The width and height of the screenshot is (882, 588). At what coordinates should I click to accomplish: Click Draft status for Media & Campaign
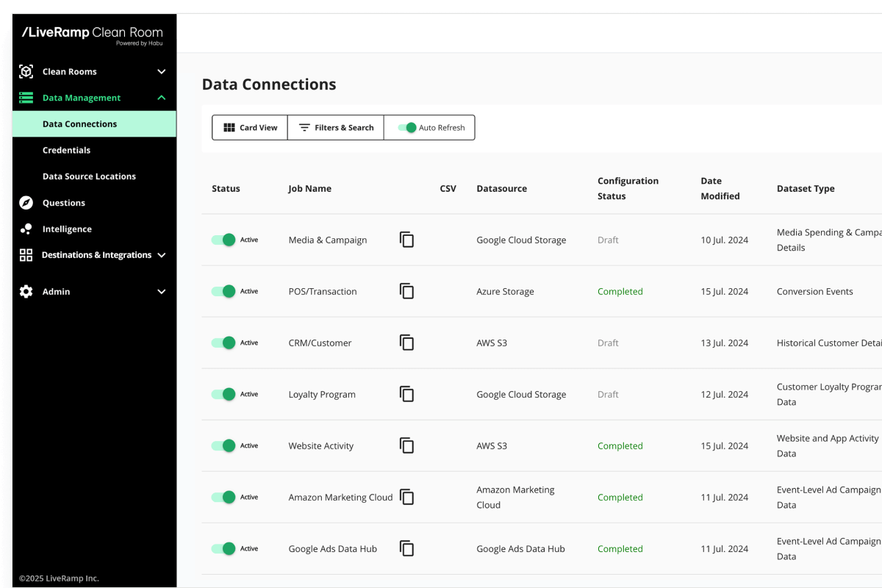click(608, 240)
